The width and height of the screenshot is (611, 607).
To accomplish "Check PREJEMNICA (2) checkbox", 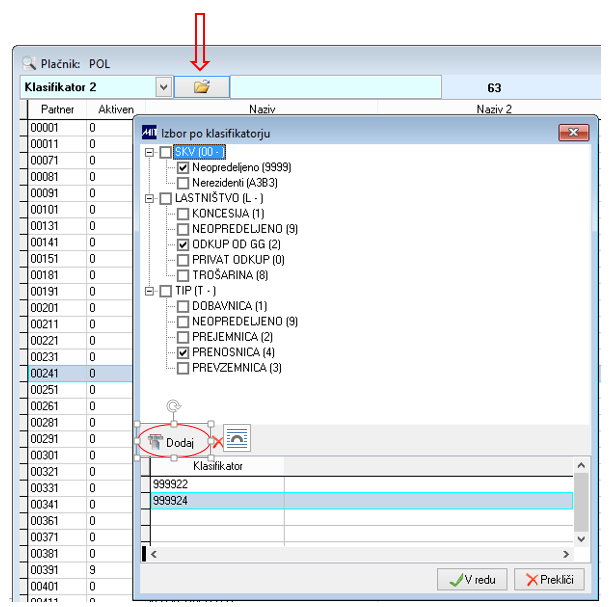I will click(x=183, y=337).
